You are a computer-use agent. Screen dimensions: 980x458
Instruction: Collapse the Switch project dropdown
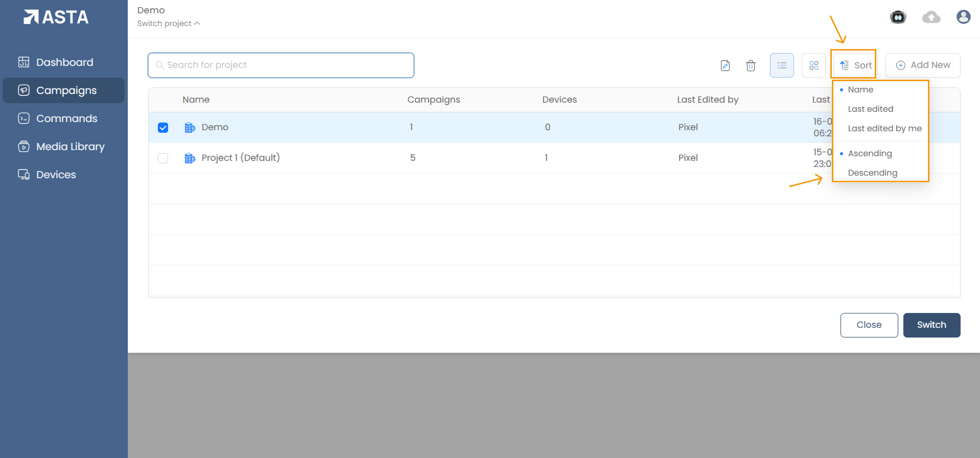click(169, 23)
